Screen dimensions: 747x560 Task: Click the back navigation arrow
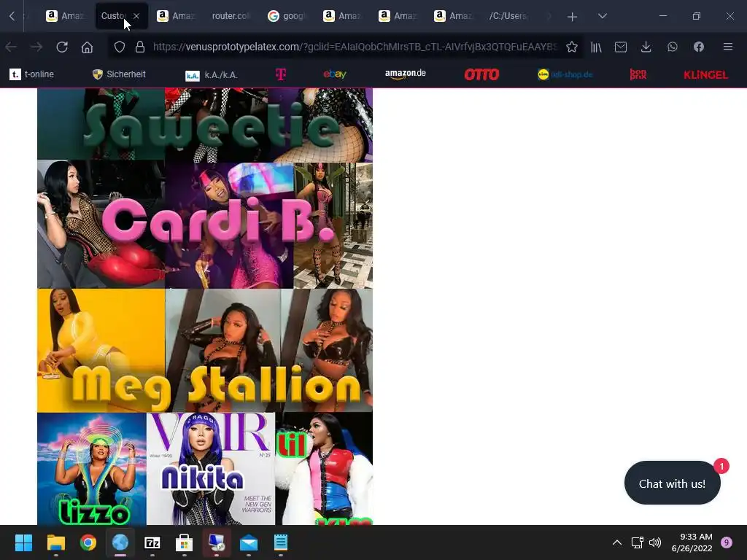[x=11, y=47]
